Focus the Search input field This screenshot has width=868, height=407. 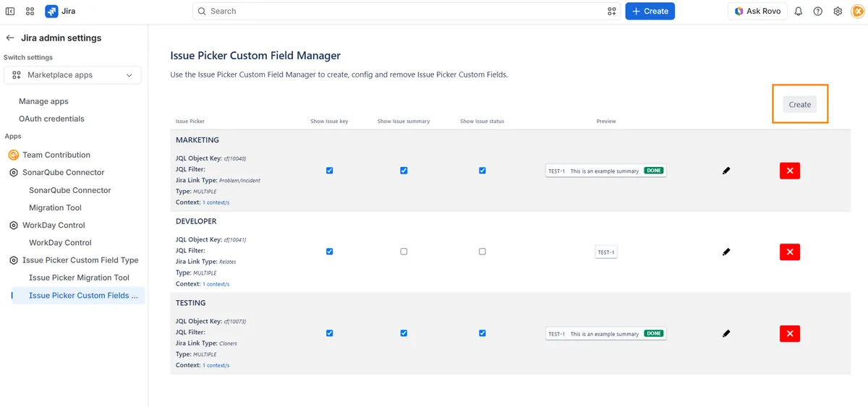tap(407, 11)
